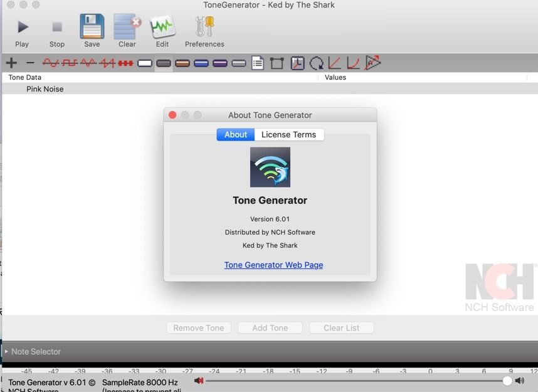
Task: Click the Remove Tone button
Action: tap(199, 328)
